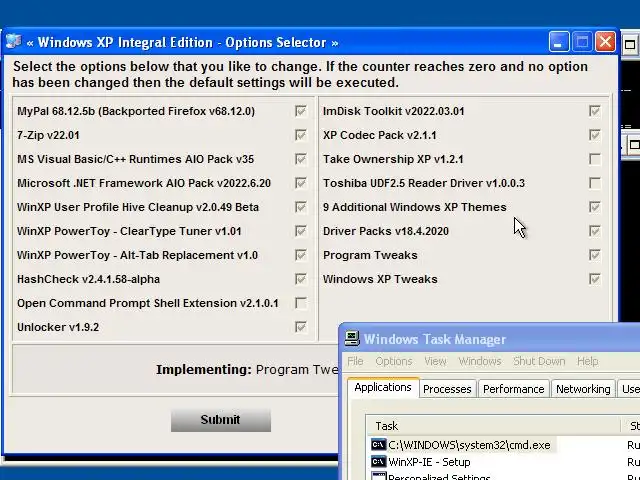Click the Task column header
Image resolution: width=640 pixels, height=480 pixels.
pos(493,426)
